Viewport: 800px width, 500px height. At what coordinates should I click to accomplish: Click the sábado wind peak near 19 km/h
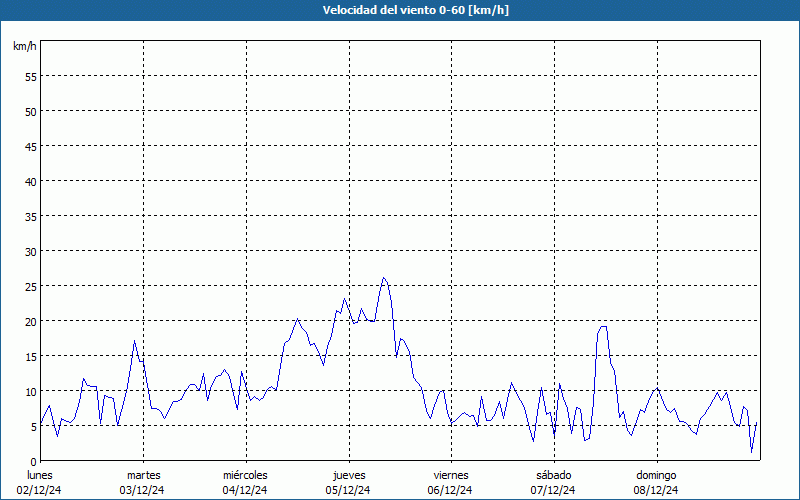pyautogui.click(x=603, y=327)
